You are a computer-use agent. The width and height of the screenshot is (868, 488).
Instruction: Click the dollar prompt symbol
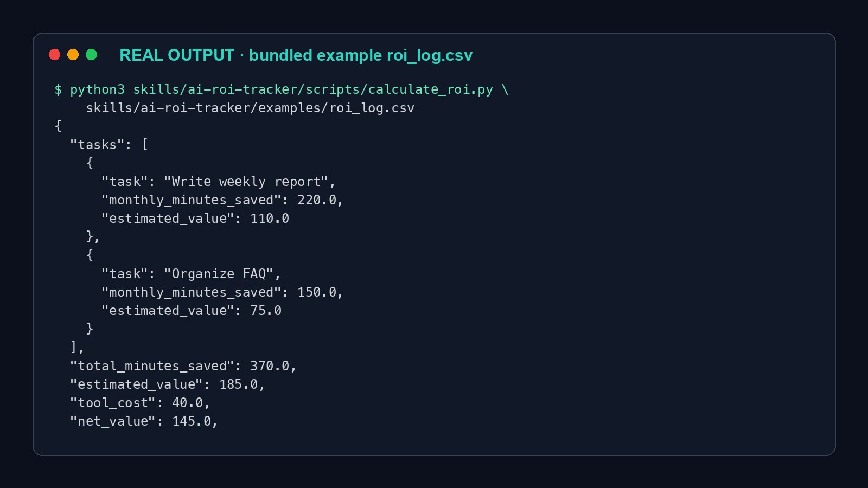58,89
